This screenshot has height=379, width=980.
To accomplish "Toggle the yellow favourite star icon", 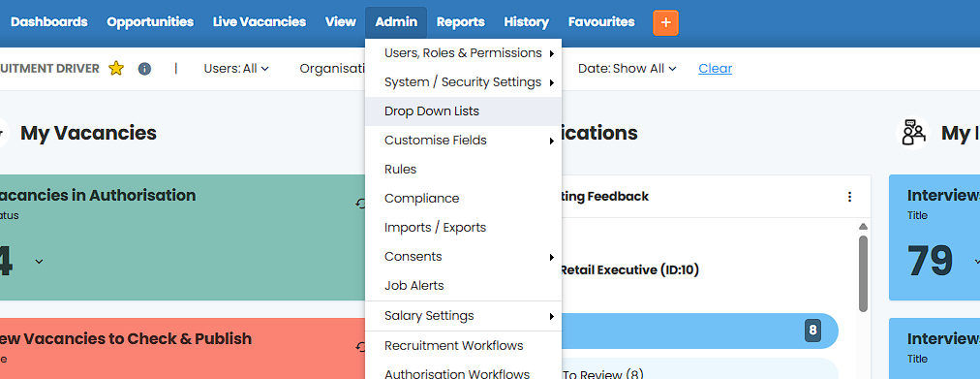I will [x=116, y=68].
